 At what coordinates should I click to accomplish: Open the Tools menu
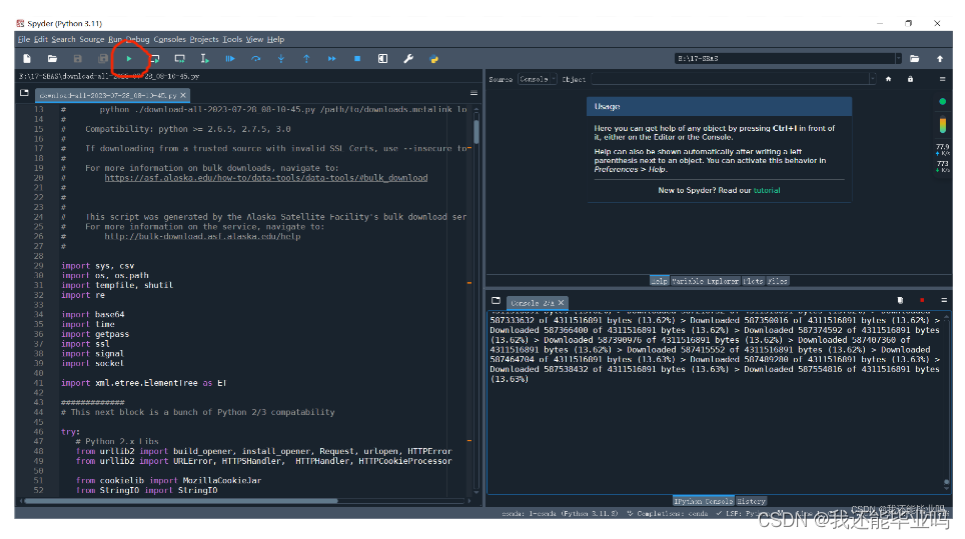pyautogui.click(x=232, y=39)
